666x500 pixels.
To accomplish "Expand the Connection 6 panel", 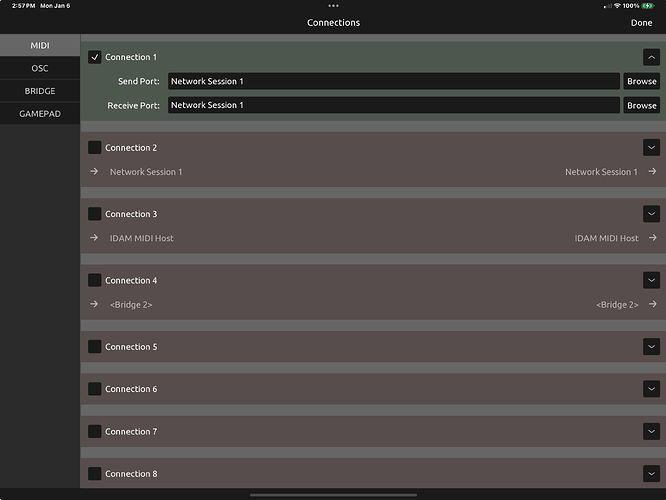I will pos(651,389).
